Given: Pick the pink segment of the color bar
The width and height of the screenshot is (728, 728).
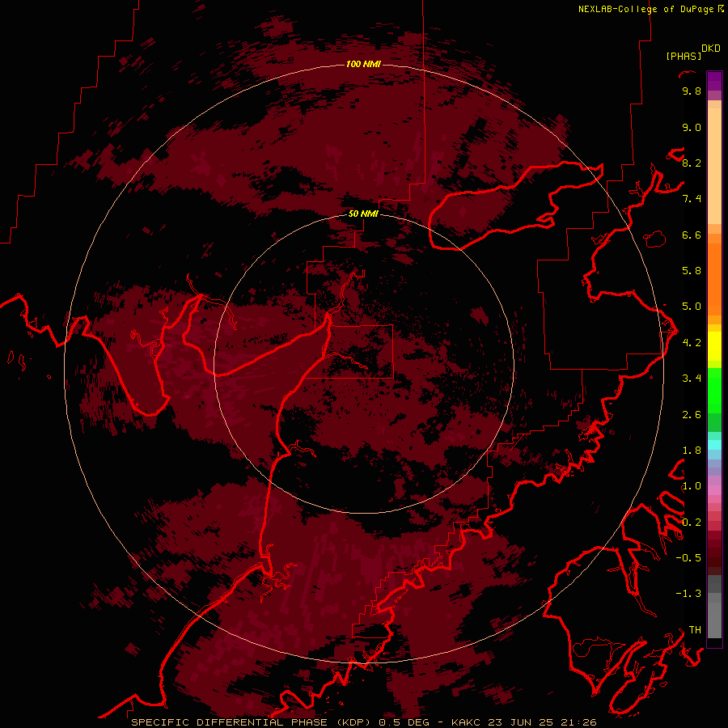Looking at the screenshot, I should click(714, 490).
